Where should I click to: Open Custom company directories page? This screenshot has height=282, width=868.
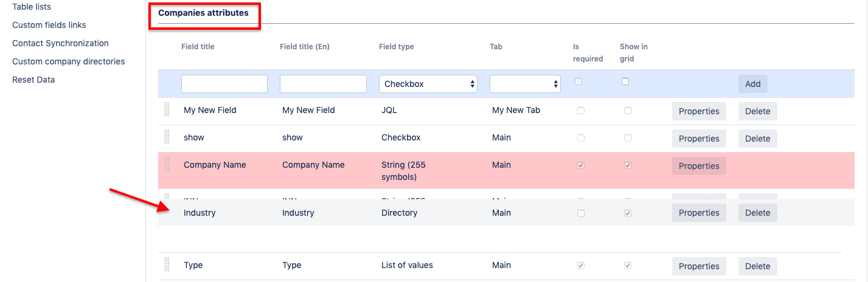coord(68,61)
